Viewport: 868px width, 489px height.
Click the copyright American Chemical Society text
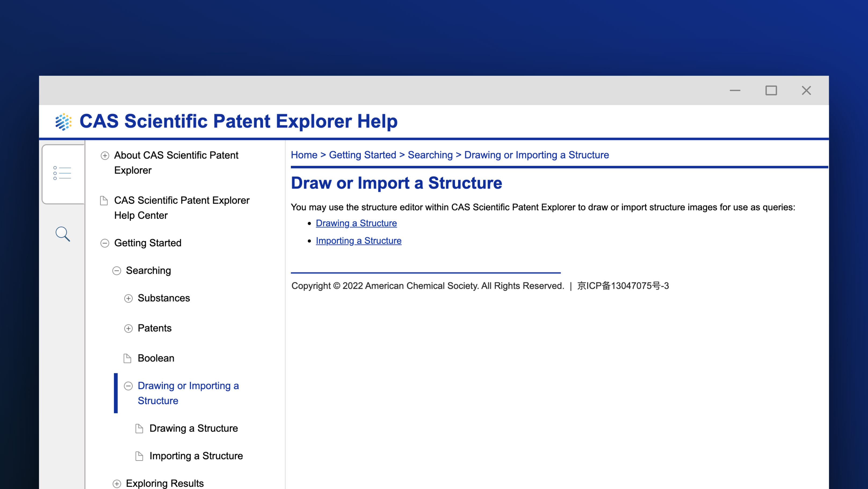427,286
